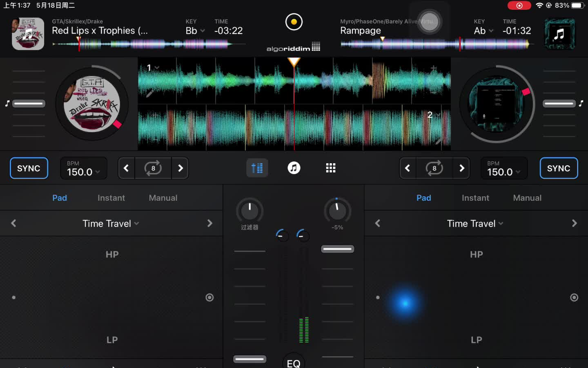The height and width of the screenshot is (368, 588).
Task: Start recording with the center record button
Action: point(294,22)
